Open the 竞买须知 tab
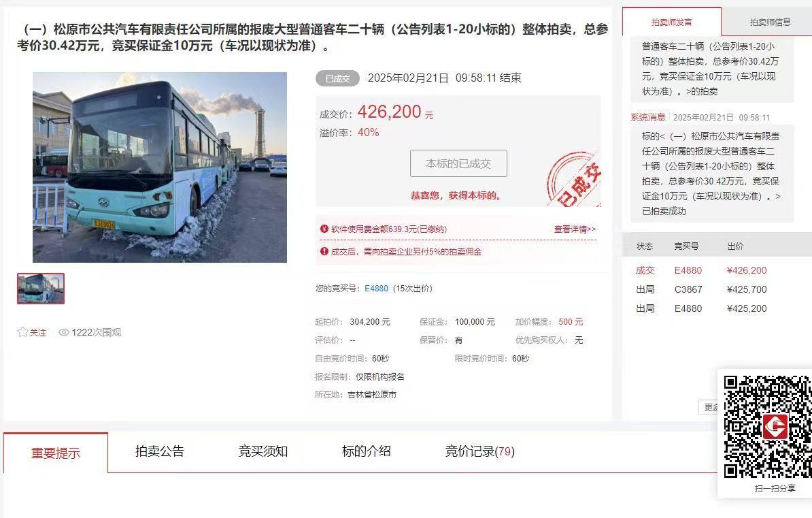The image size is (812, 518). point(263,451)
